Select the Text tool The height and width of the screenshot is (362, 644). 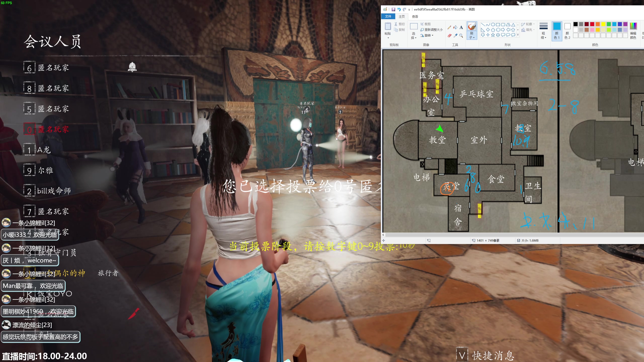tap(461, 27)
